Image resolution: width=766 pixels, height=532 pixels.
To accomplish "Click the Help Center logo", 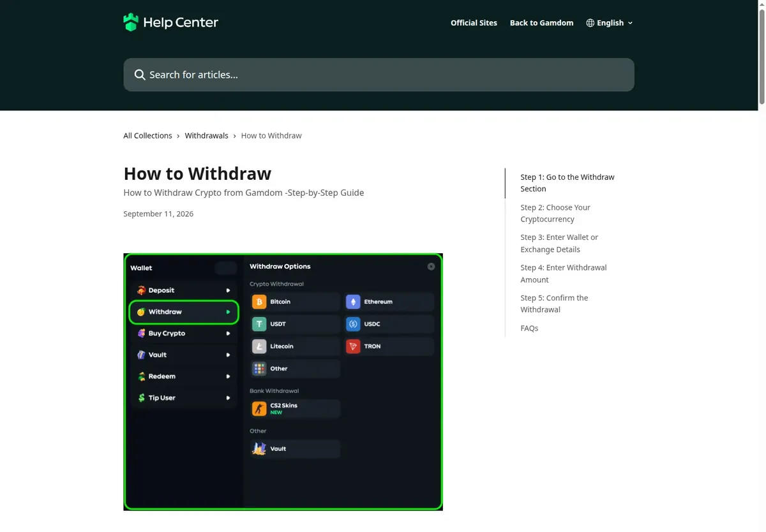I will 170,22.
